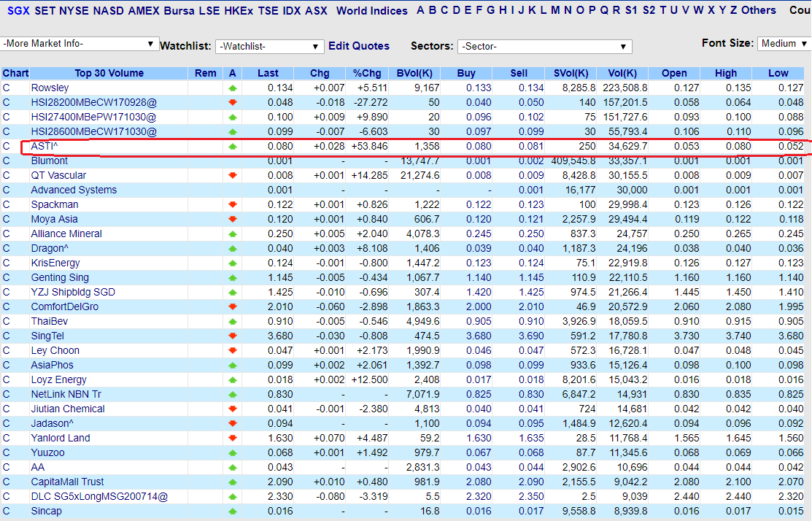Click the chart icon for Rowsley
The height and width of the screenshot is (521, 812).
point(6,88)
